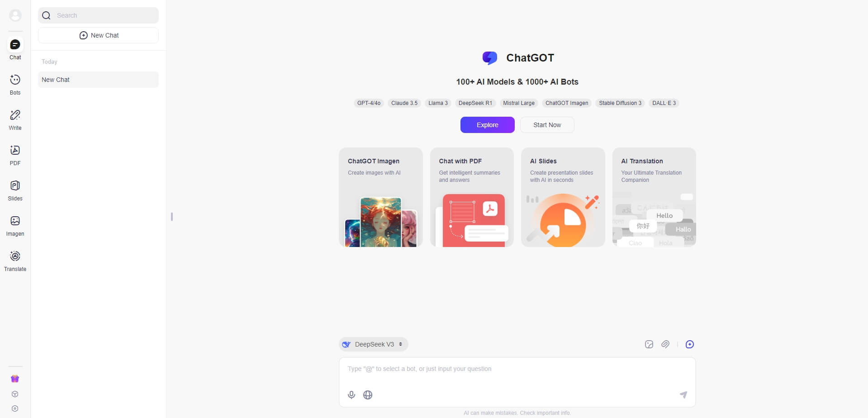Open the Imagen tool

point(15,226)
